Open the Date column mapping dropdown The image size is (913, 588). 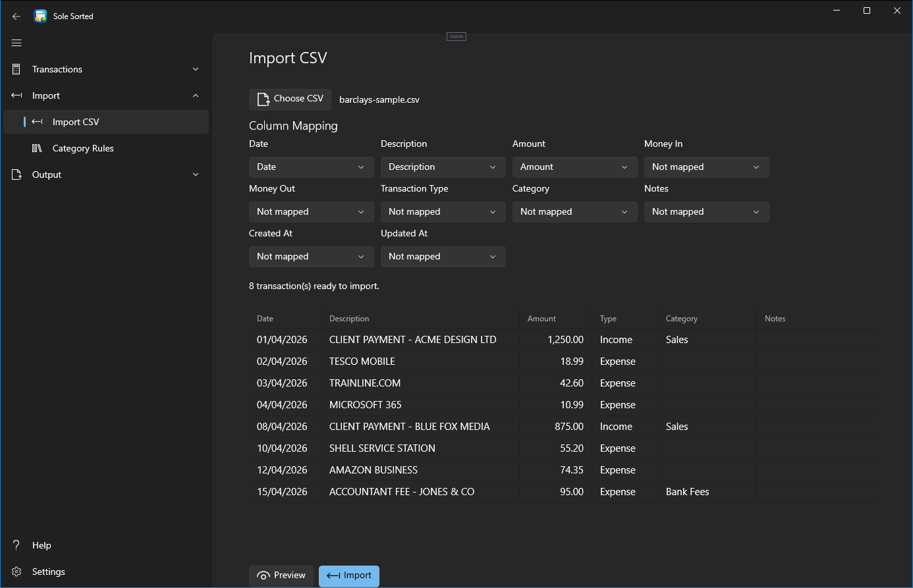[312, 167]
